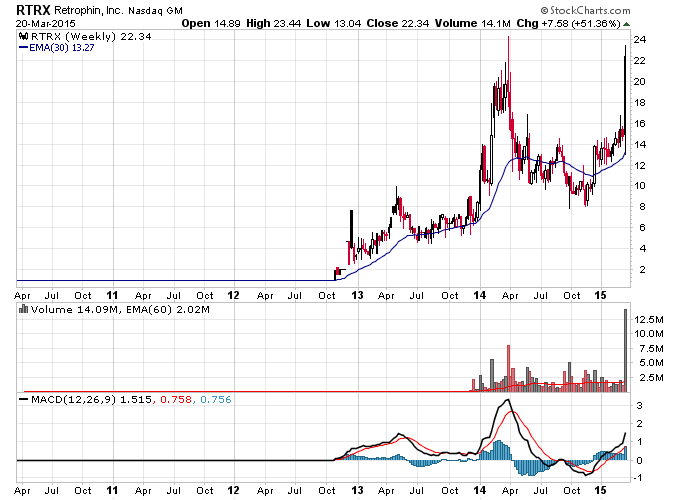Viewport: 680px width, 500px height.
Task: Click the blue EMA(30) line legend marker
Action: pyautogui.click(x=23, y=48)
